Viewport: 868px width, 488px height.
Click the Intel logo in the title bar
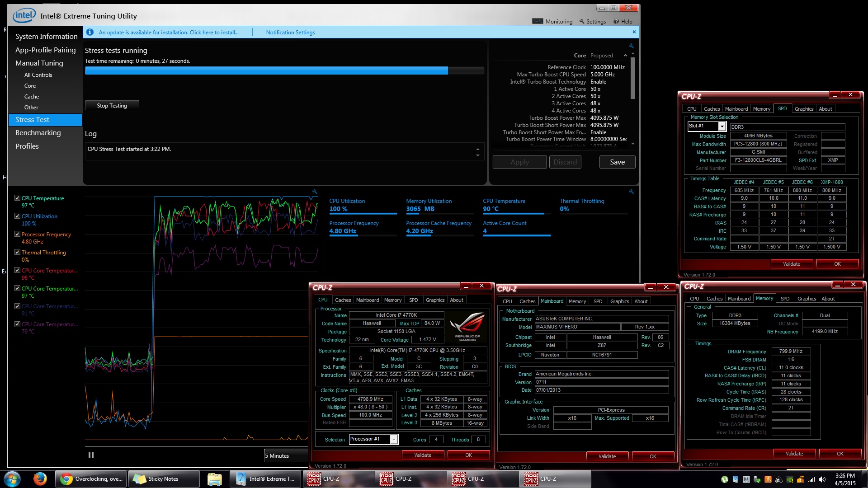point(24,16)
